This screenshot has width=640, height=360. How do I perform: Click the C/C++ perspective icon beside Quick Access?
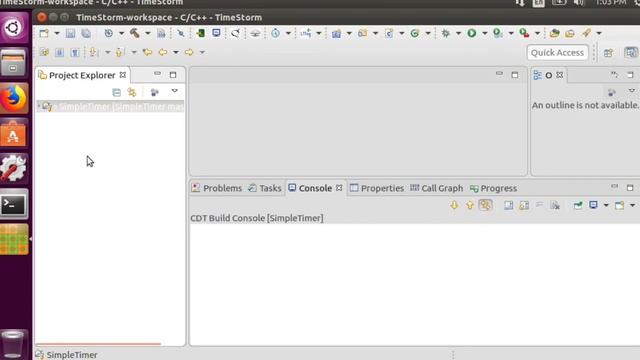point(631,53)
